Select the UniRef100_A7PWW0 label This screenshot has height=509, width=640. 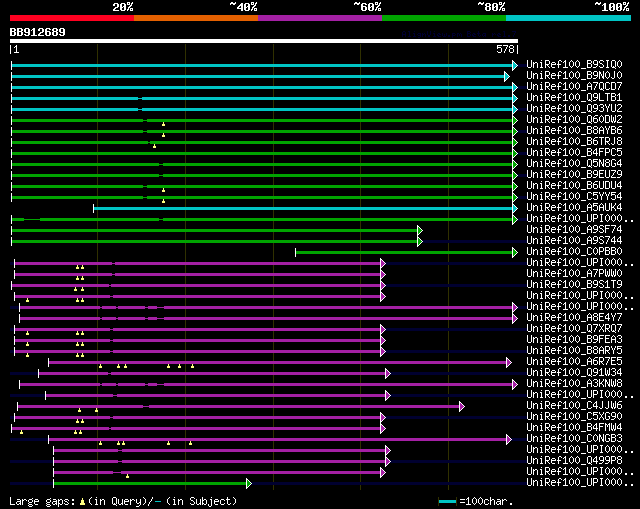(x=574, y=273)
